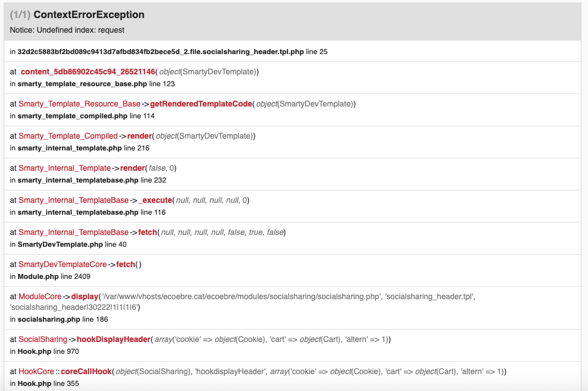Click the HookCore class name
Viewport: 588px width, 391px height.
click(x=37, y=371)
